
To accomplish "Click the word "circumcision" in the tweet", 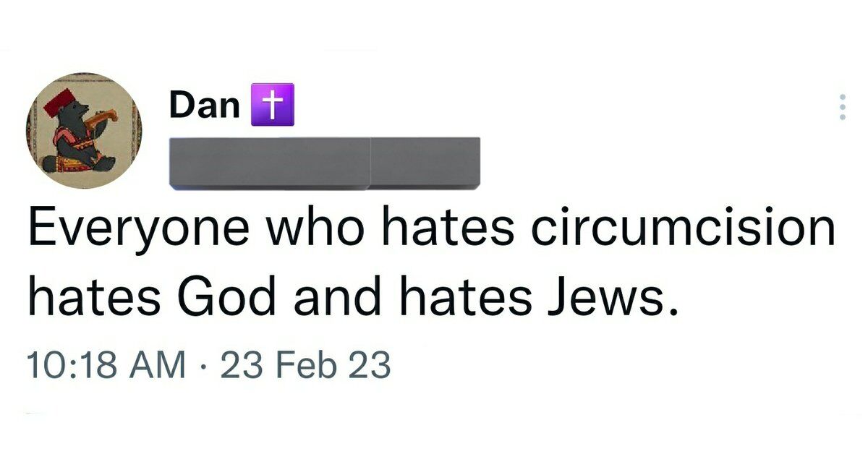I will pyautogui.click(x=683, y=229).
